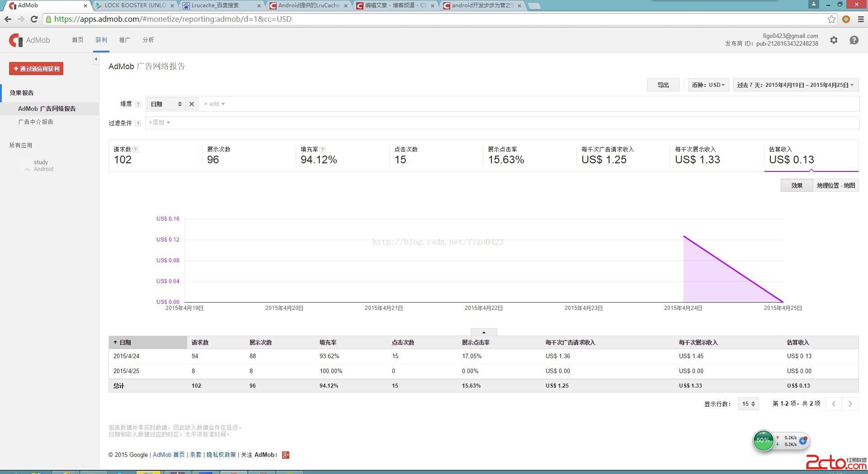868x474 pixels.
Task: Open the AdMob 首页 footer link
Action: pos(169,455)
